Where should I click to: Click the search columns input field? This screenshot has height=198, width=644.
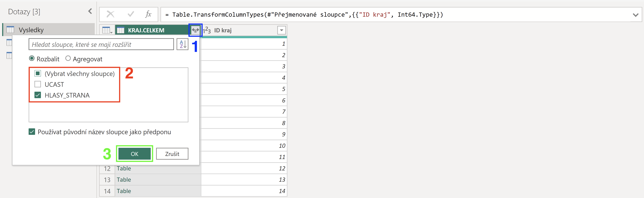[101, 44]
